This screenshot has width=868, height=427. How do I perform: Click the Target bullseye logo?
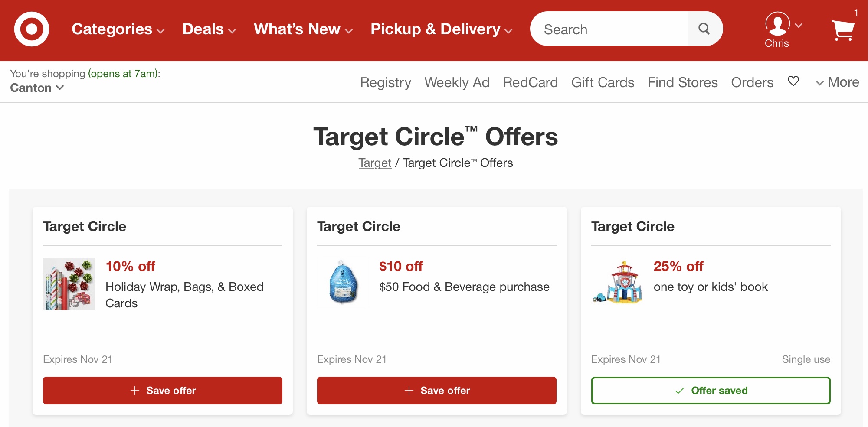click(31, 29)
